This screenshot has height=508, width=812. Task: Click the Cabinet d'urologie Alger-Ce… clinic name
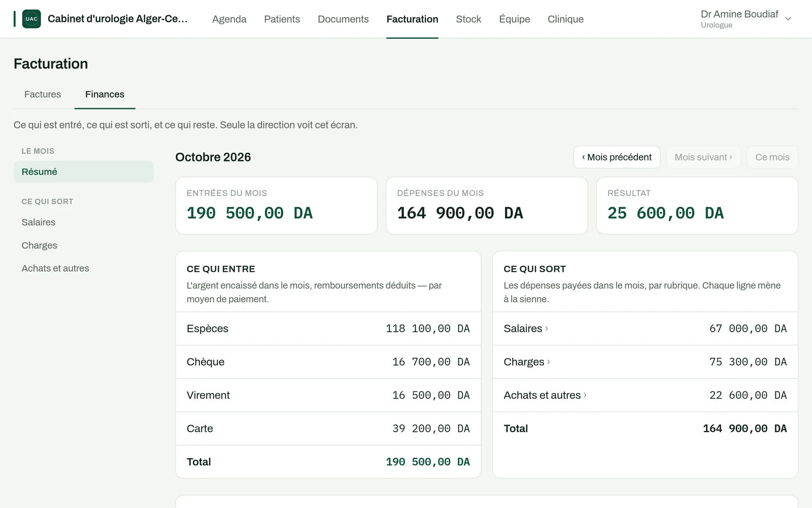tap(118, 19)
